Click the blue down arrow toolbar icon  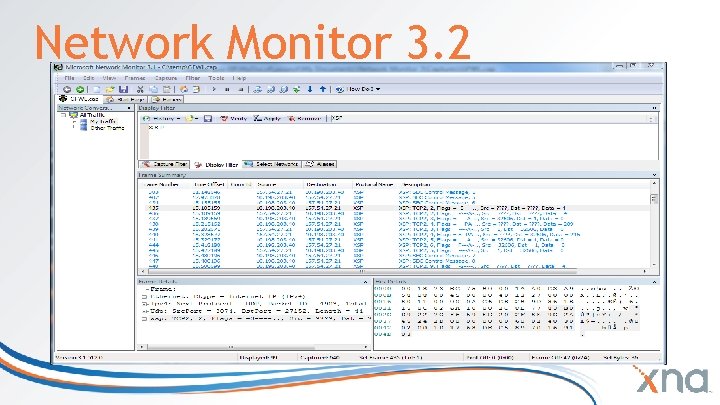tap(310, 89)
